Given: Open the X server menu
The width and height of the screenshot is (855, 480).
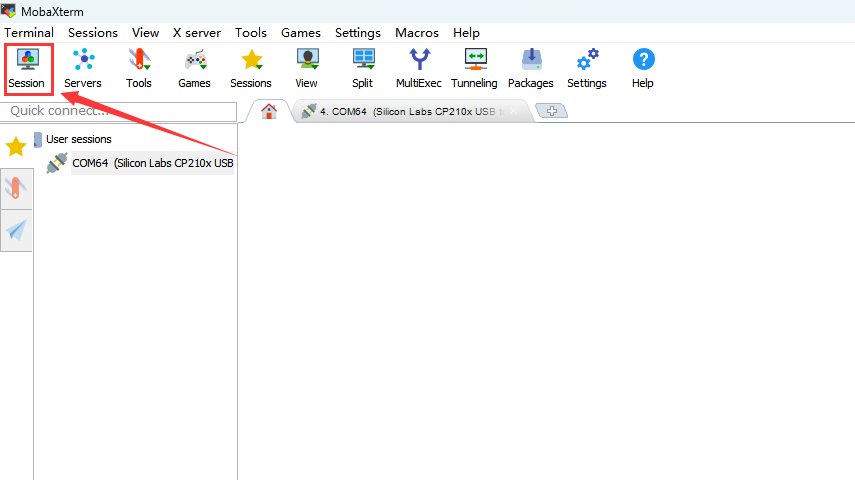Looking at the screenshot, I should click(x=197, y=33).
